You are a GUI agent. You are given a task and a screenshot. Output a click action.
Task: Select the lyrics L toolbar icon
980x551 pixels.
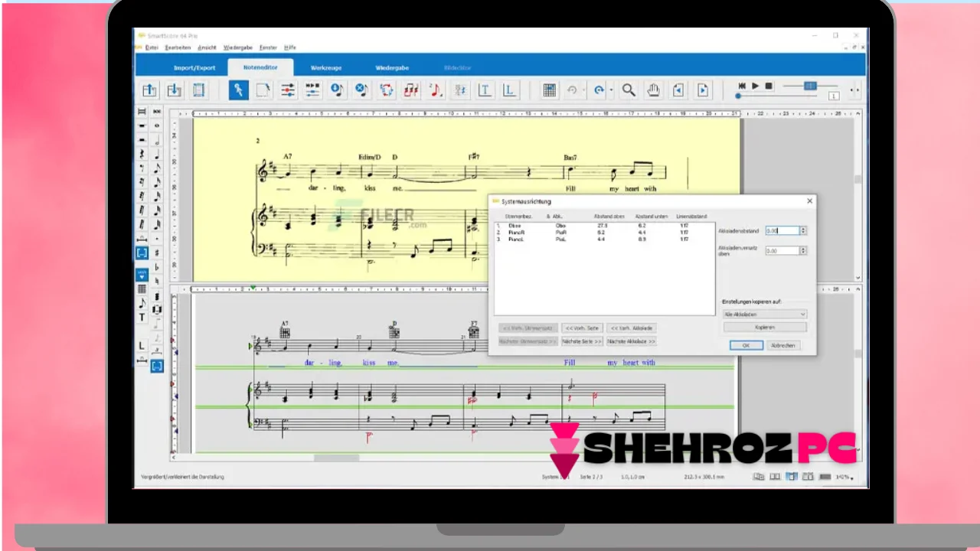(508, 90)
